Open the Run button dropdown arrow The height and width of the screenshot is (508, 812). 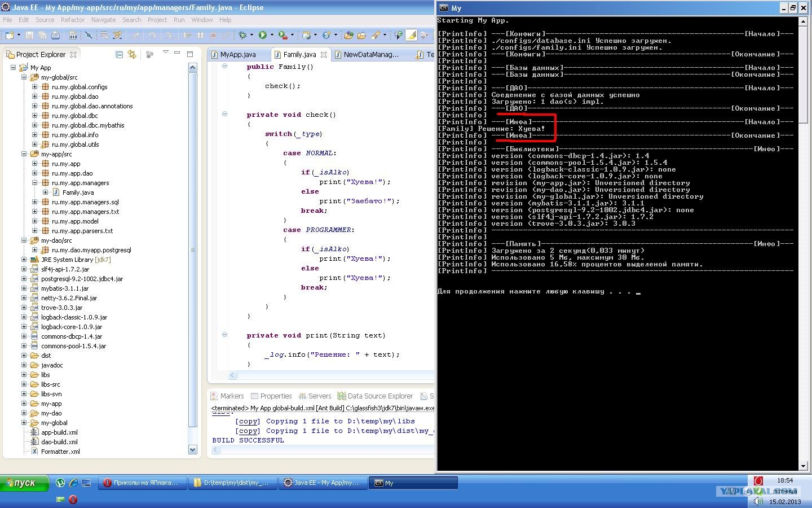272,35
